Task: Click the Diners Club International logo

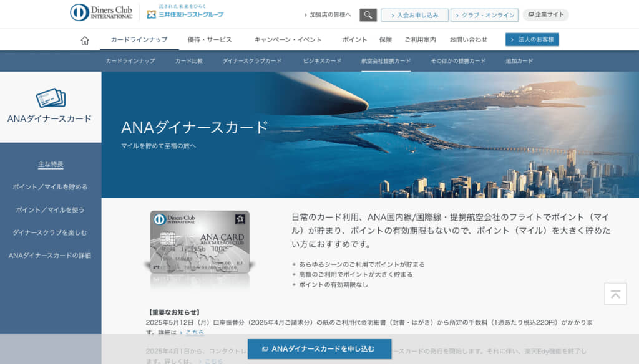Action: (x=101, y=12)
